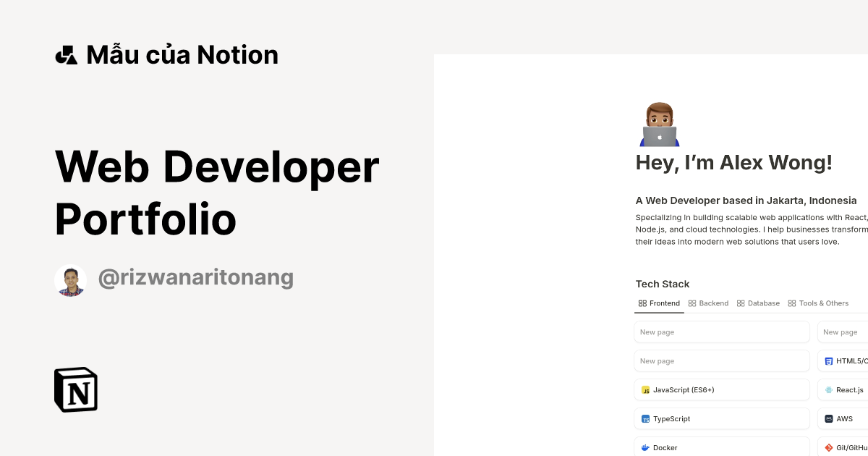The height and width of the screenshot is (456, 868).
Task: Click the Docker whale icon
Action: coord(645,447)
